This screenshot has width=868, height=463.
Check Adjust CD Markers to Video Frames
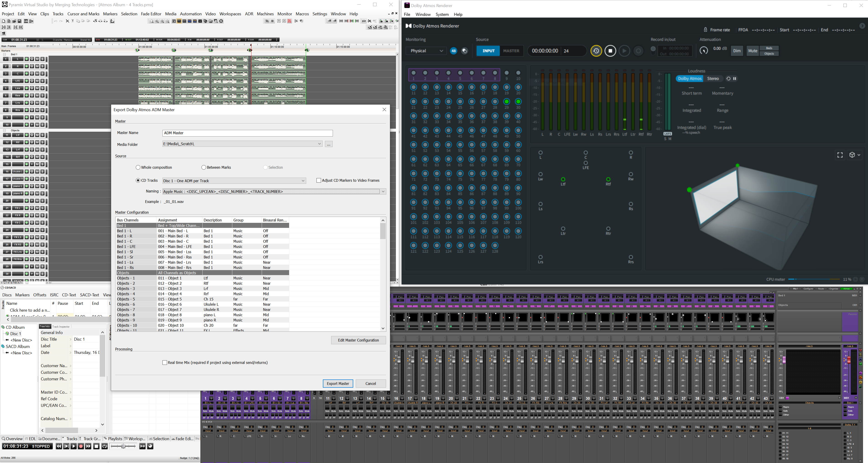point(318,180)
